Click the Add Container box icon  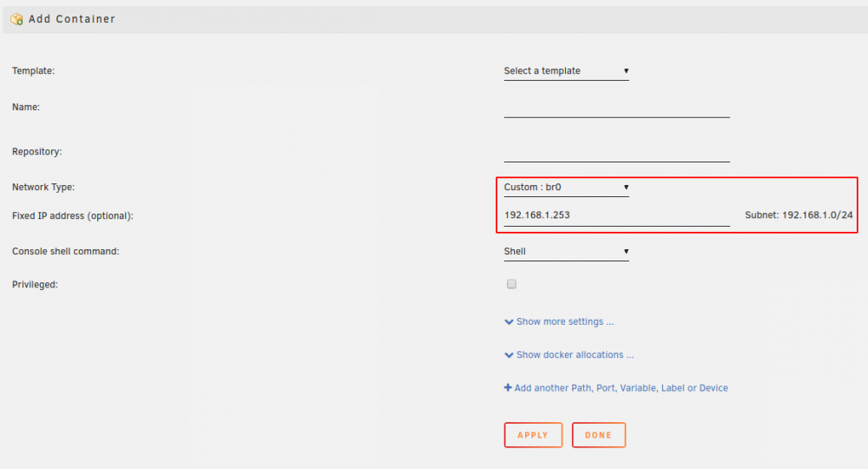(16, 19)
